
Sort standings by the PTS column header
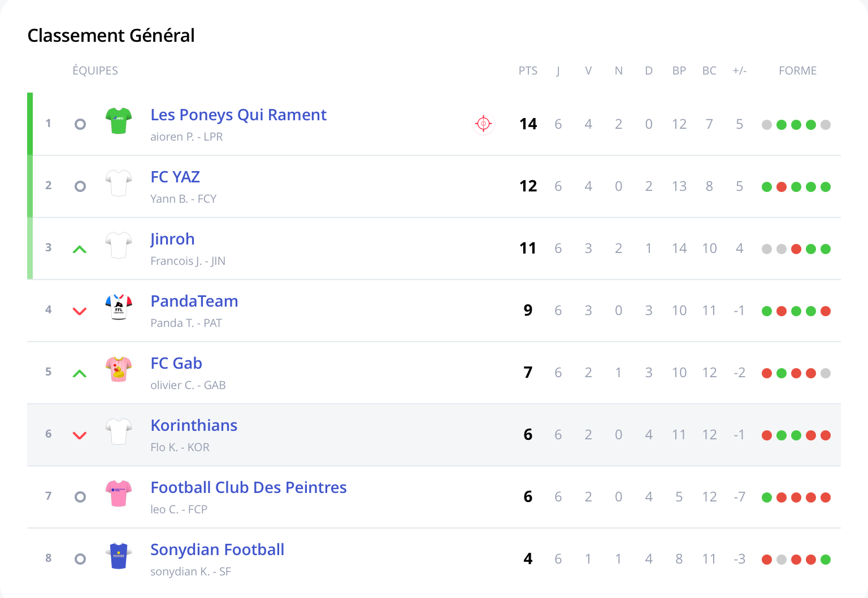(528, 71)
